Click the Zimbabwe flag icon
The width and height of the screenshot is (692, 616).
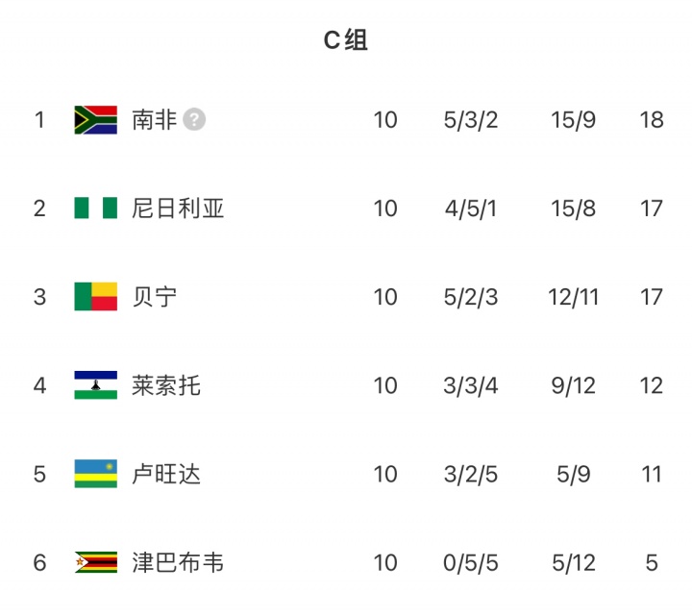95,562
